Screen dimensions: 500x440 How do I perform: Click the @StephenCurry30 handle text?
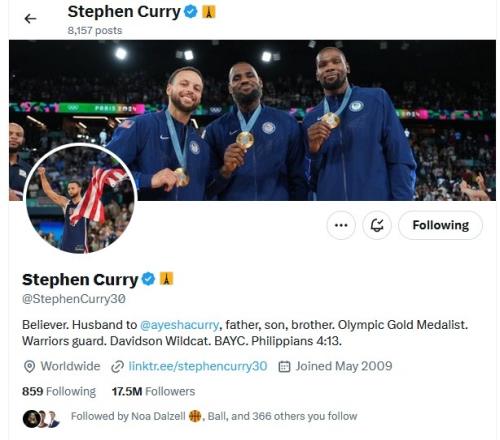click(x=74, y=299)
